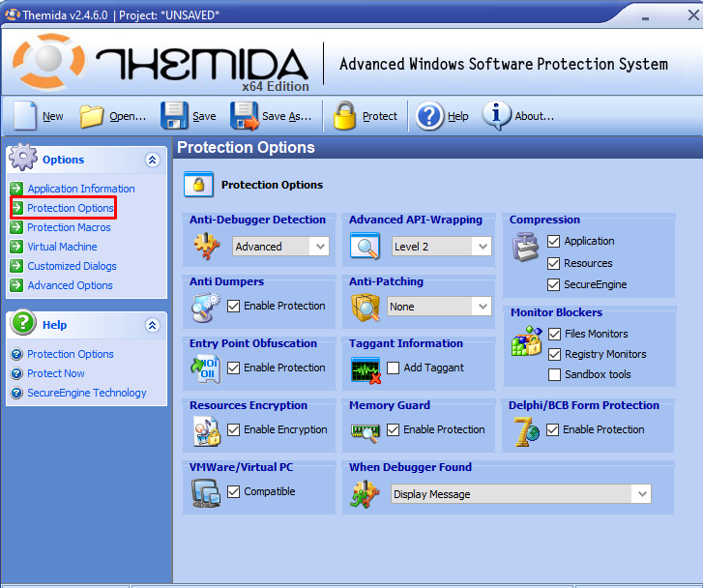Click the Save floppy disk icon
Viewport: 703px width, 588px height.
(174, 116)
